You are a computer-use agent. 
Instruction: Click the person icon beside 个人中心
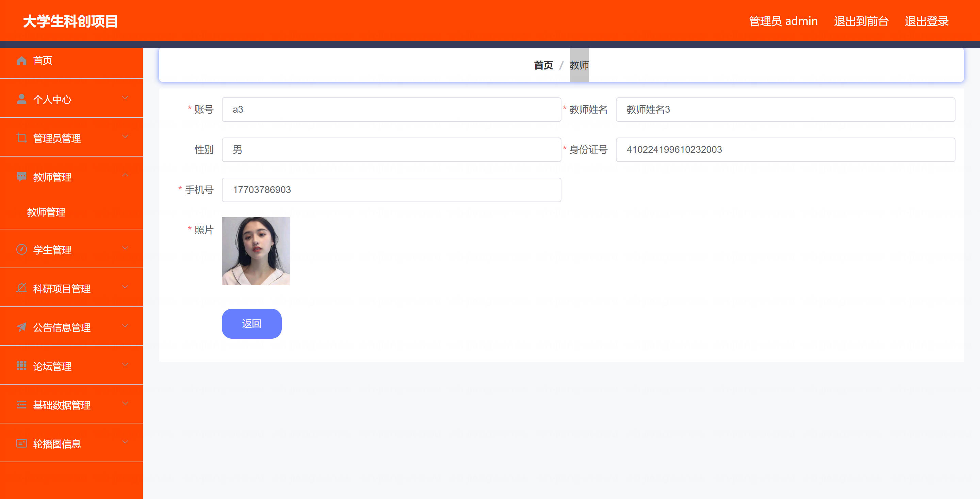coord(21,99)
